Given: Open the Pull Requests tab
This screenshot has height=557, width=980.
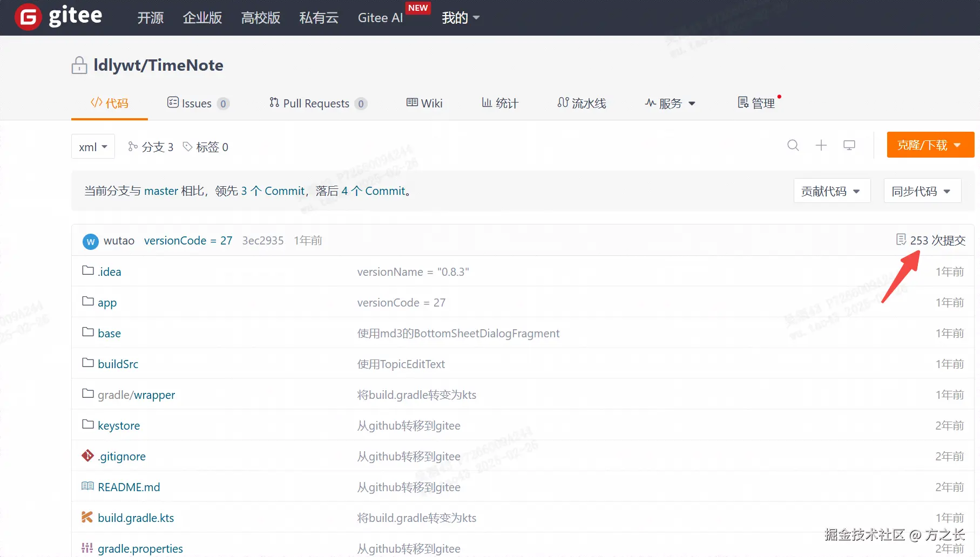Looking at the screenshot, I should (318, 103).
